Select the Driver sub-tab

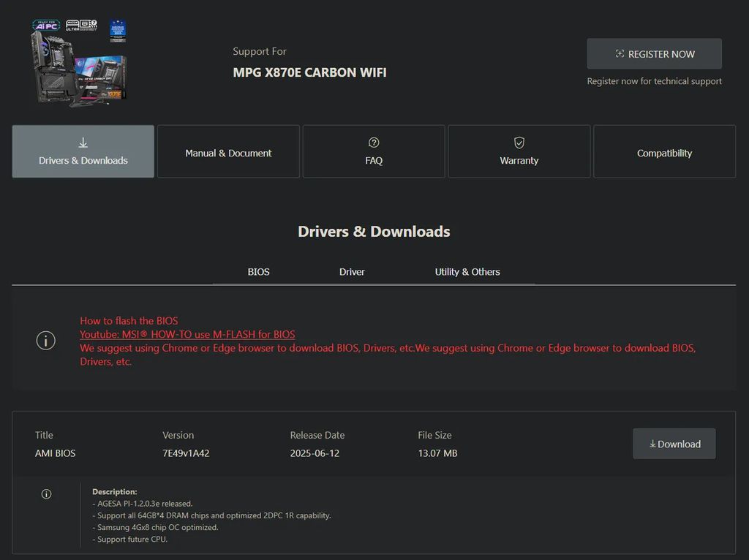(x=352, y=272)
